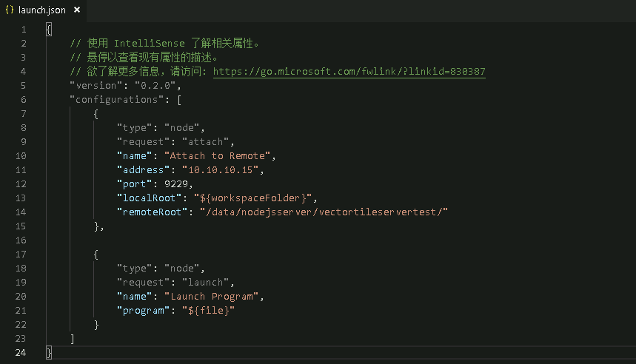Click the "launch" request value
This screenshot has height=364, width=636.
pos(206,283)
